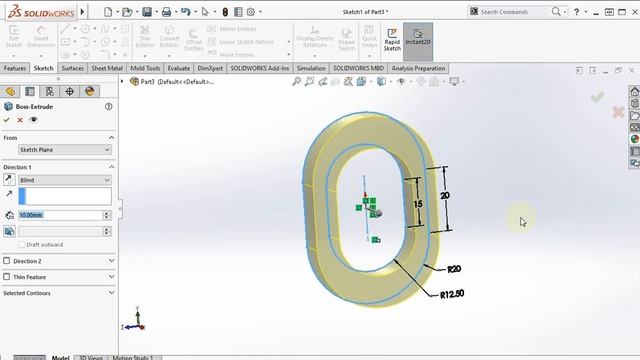Open Hide/Show Items icon in heads-up toolbar

pyautogui.click(x=401, y=82)
